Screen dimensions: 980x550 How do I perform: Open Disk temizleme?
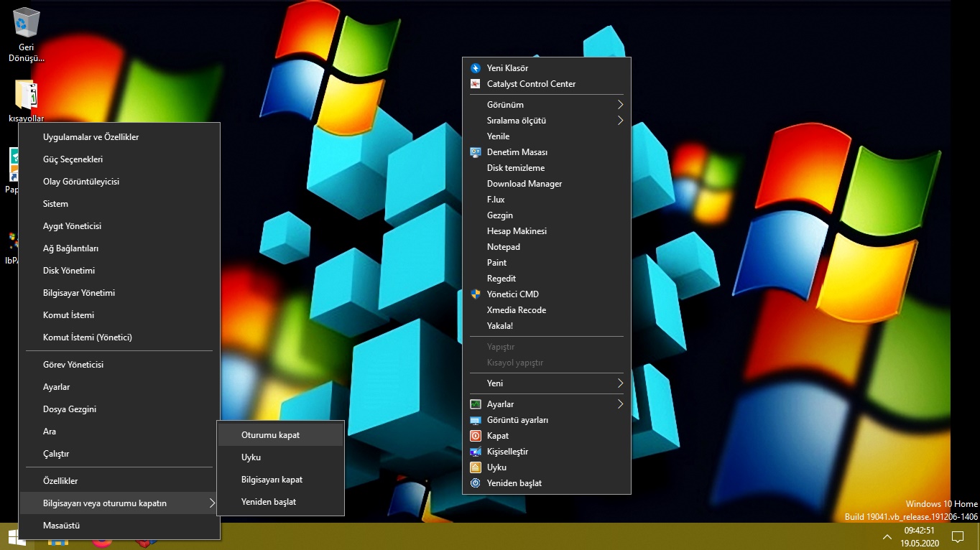pos(547,168)
